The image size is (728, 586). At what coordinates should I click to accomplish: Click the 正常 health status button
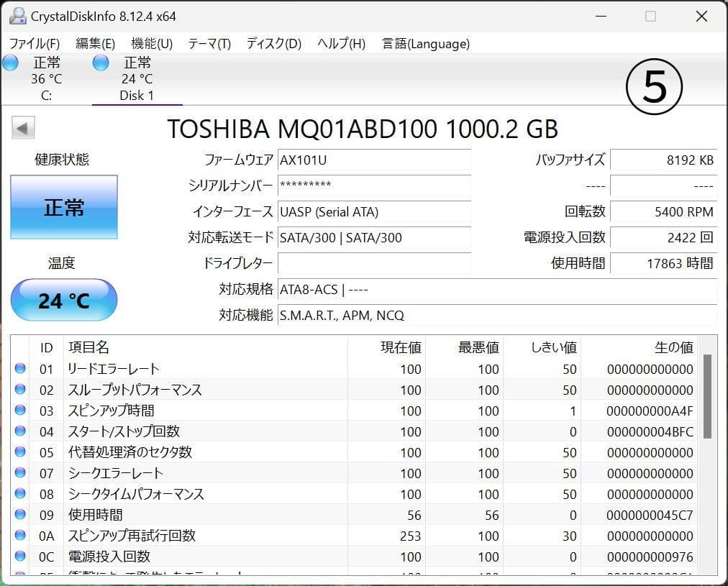[x=64, y=207]
